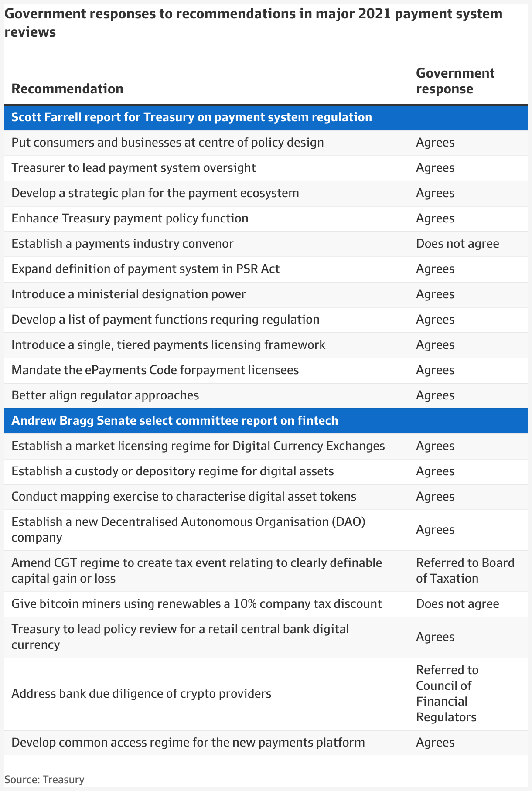Click the 'Source: Treasury' footnote
Viewport: 532px width, 791px height.
point(44,780)
